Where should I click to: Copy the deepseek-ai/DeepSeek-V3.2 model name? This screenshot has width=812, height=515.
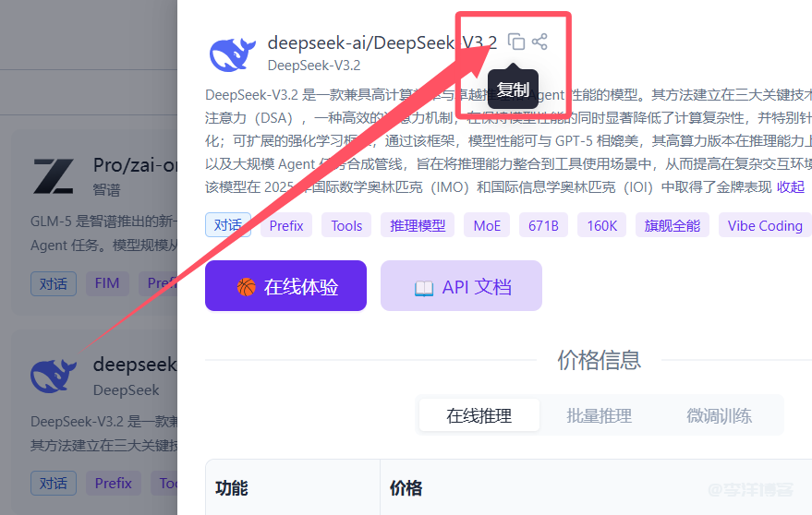(x=515, y=42)
